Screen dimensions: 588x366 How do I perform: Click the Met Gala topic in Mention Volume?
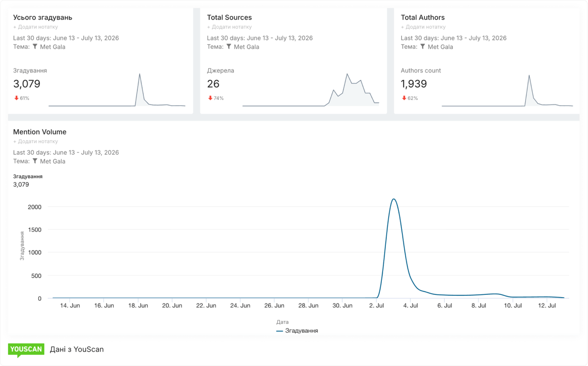52,161
